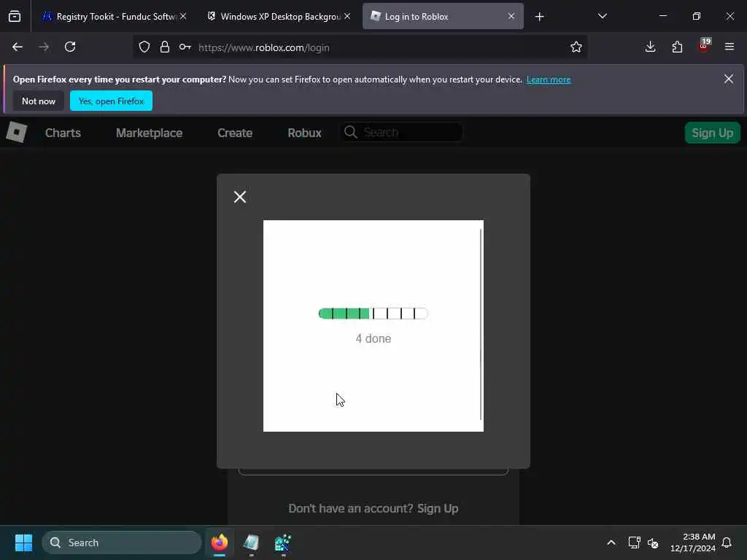Open the Charts page in Roblox

point(63,133)
